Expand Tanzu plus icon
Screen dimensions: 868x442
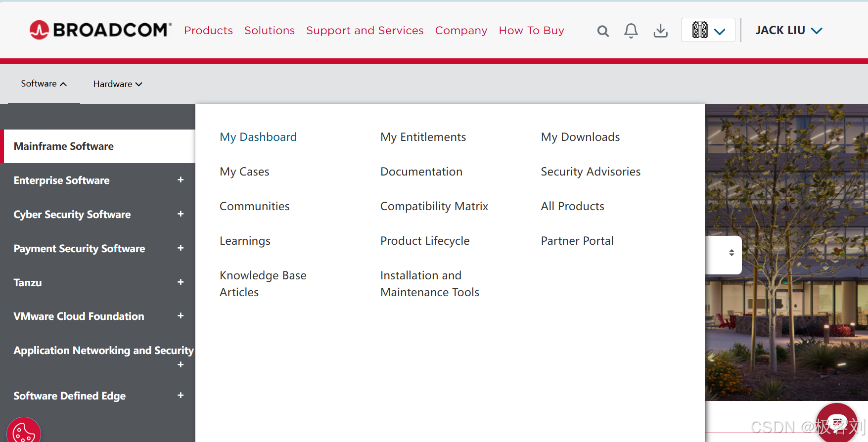pos(181,282)
